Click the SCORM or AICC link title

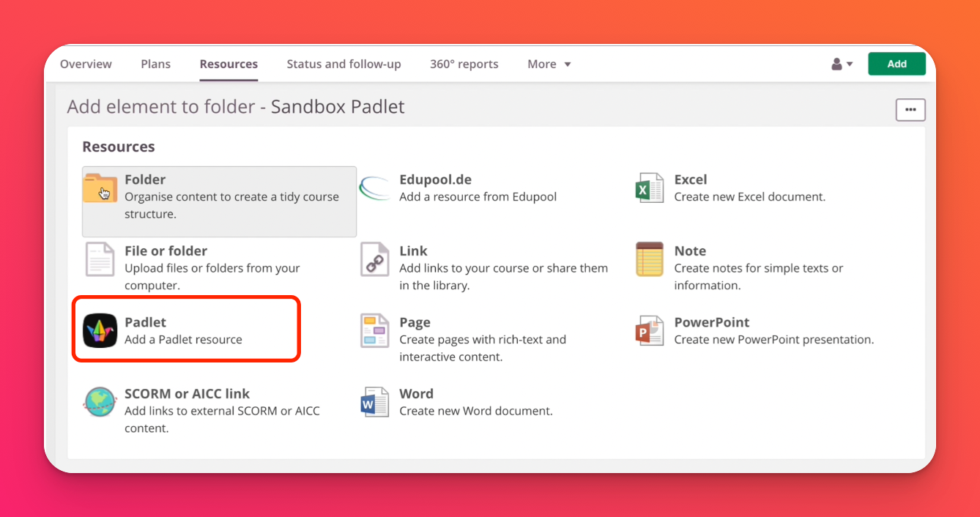tap(187, 393)
